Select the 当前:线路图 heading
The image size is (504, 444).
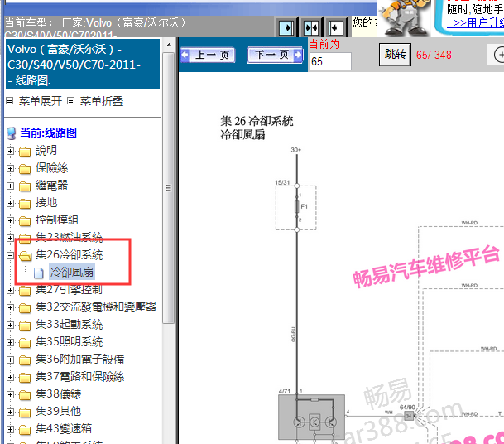tap(48, 133)
